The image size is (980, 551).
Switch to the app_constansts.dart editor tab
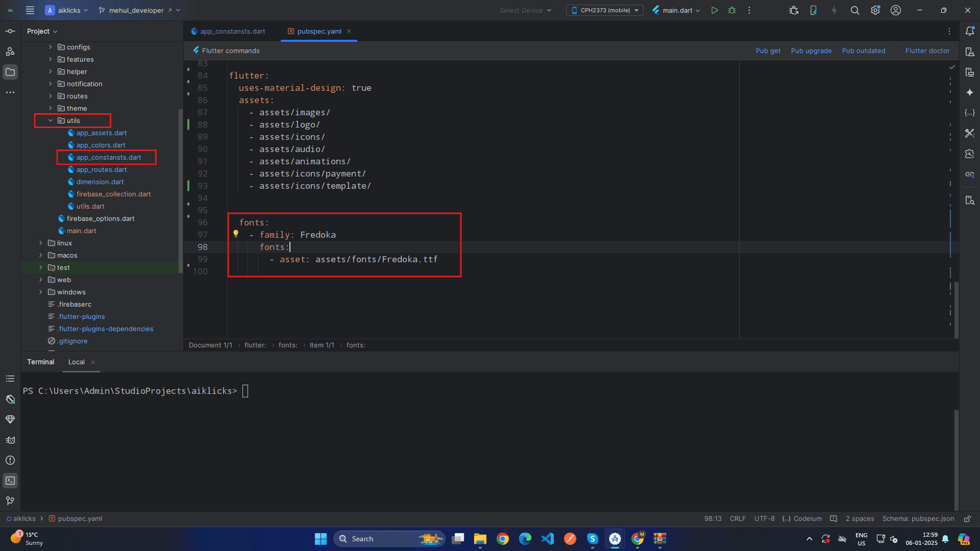[232, 31]
